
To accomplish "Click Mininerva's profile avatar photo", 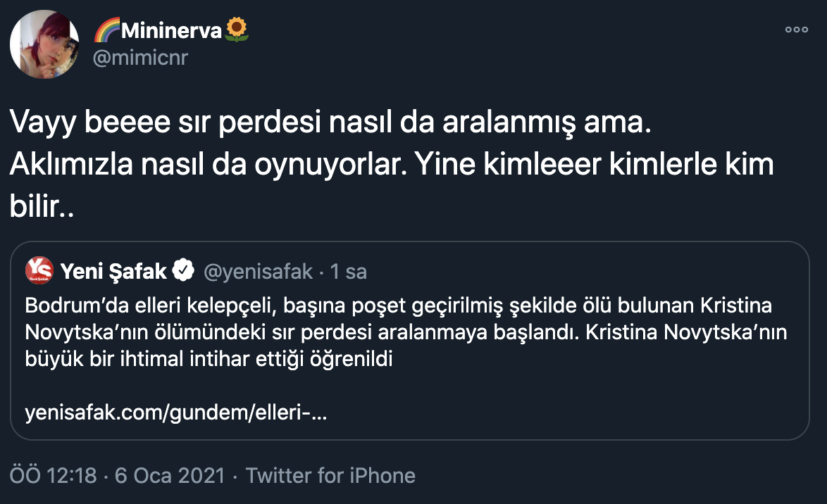I will point(44,44).
